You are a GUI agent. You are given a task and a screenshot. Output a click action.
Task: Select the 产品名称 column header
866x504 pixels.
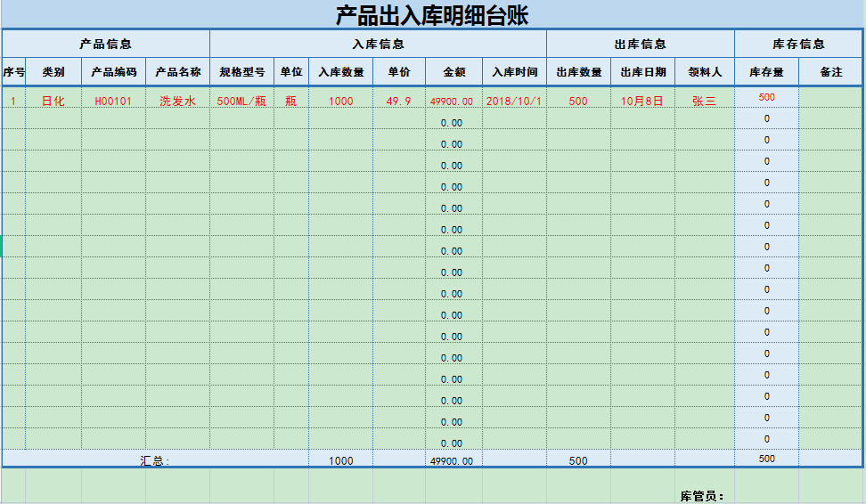178,72
